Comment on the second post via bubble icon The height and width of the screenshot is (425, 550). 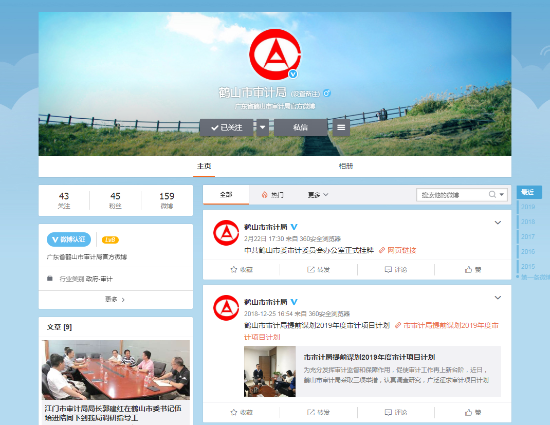tap(396, 412)
